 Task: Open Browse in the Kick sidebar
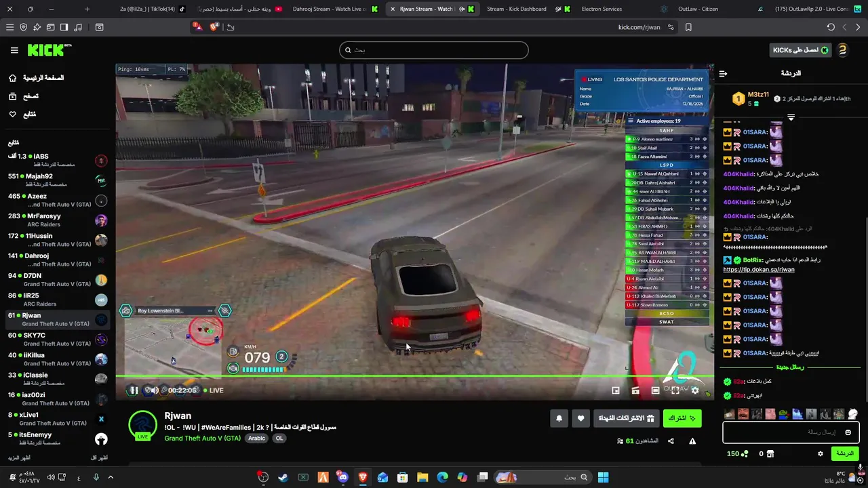(24, 96)
